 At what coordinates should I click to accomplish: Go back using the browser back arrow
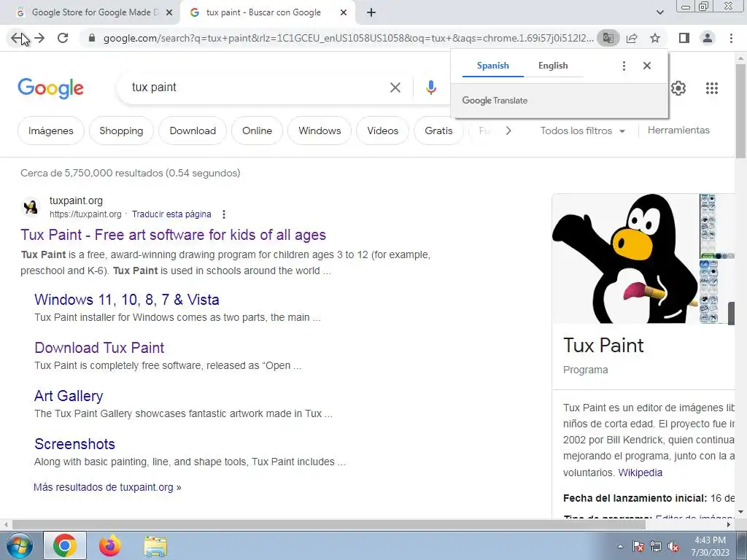point(16,38)
